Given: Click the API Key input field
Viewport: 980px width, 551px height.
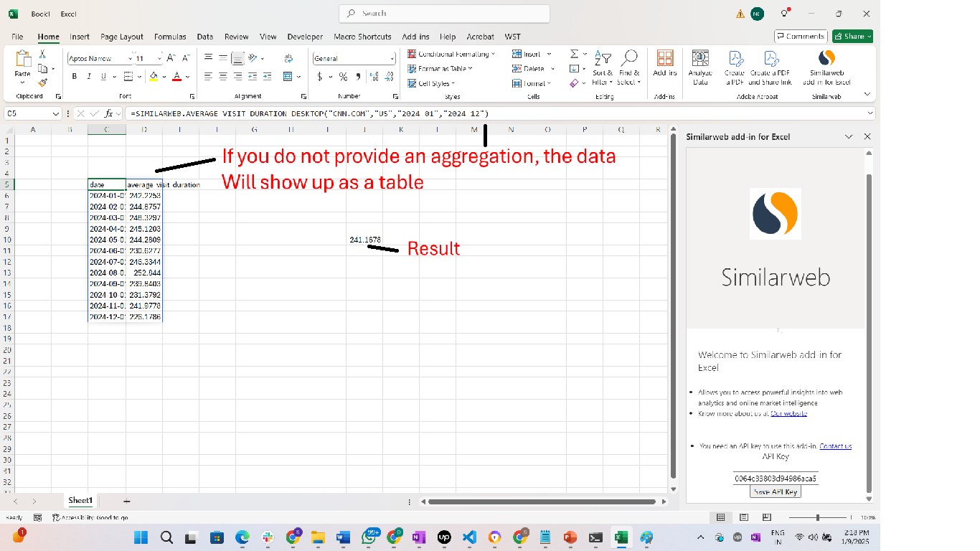Looking at the screenshot, I should tap(775, 478).
